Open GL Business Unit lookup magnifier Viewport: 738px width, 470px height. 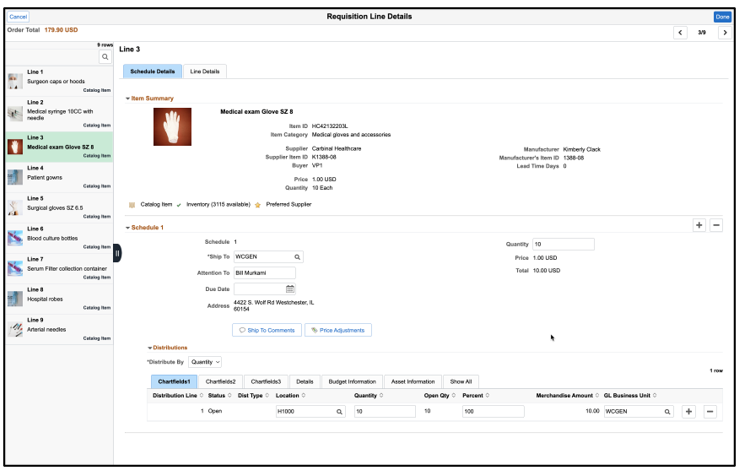(667, 412)
